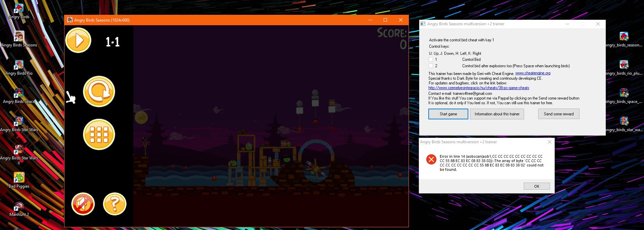This screenshot has width=644, height=230.
Task: Follow the szemelyesintegracio.hu cheats link
Action: pyautogui.click(x=478, y=88)
